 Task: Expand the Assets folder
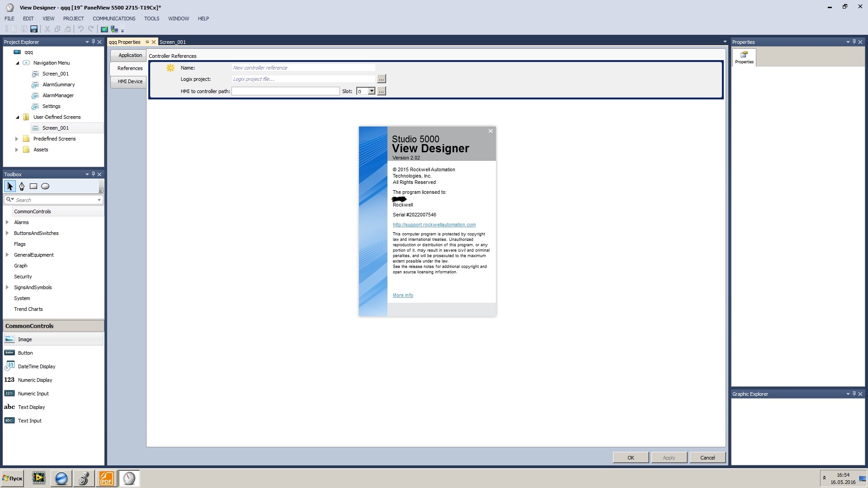(17, 150)
